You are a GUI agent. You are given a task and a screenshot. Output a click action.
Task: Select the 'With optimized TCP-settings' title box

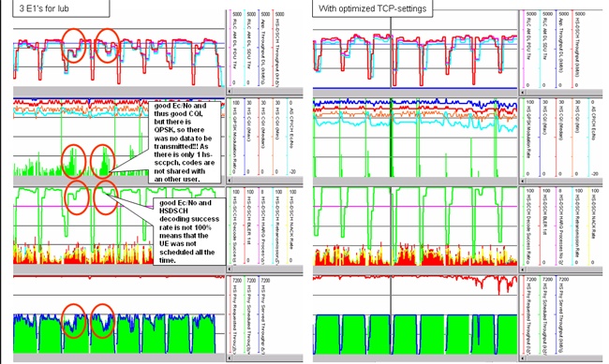[x=373, y=8]
